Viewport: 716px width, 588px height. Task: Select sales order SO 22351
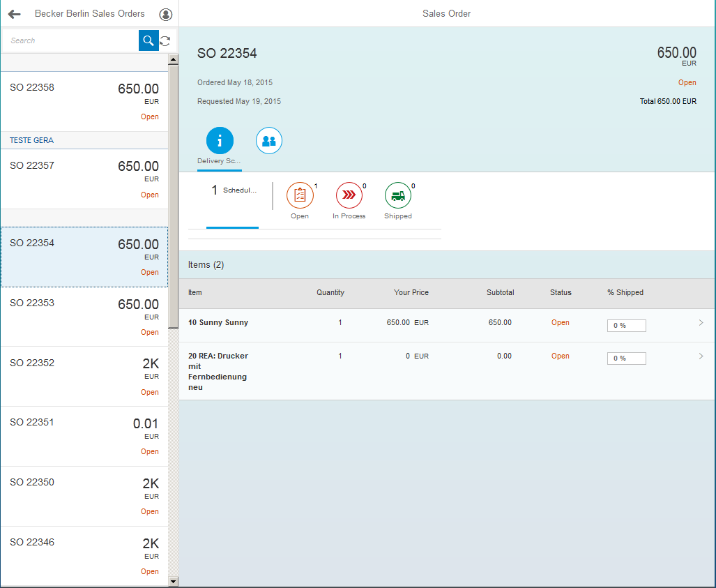click(x=84, y=436)
